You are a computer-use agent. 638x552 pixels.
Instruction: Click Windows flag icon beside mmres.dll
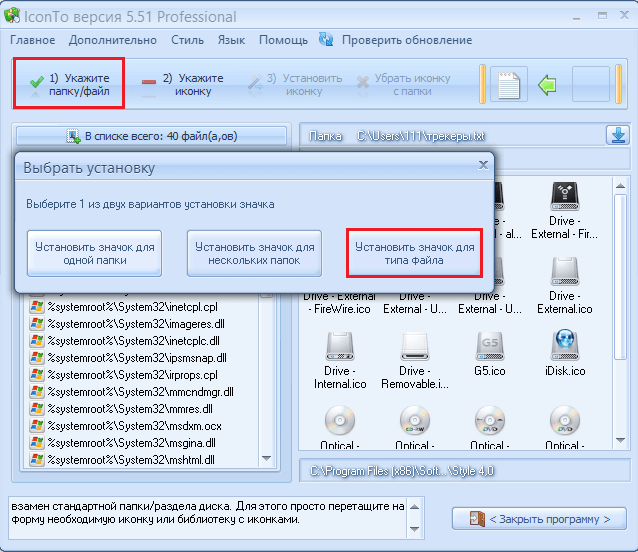(x=37, y=409)
